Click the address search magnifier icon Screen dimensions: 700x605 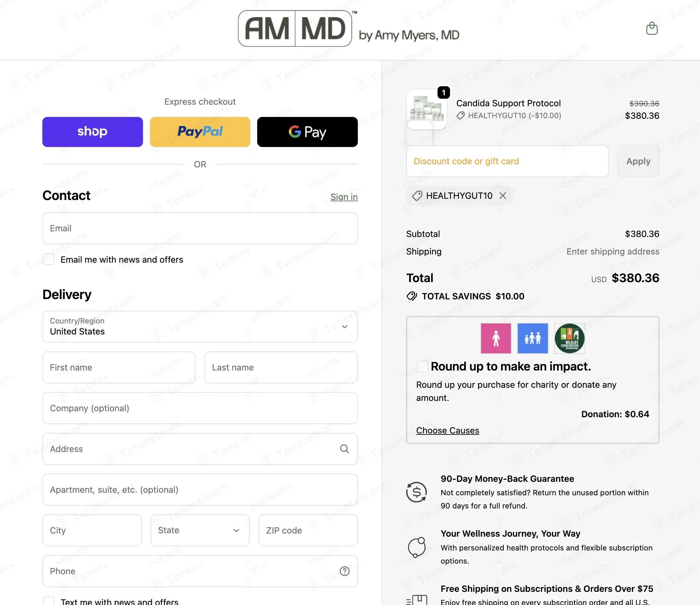click(344, 449)
